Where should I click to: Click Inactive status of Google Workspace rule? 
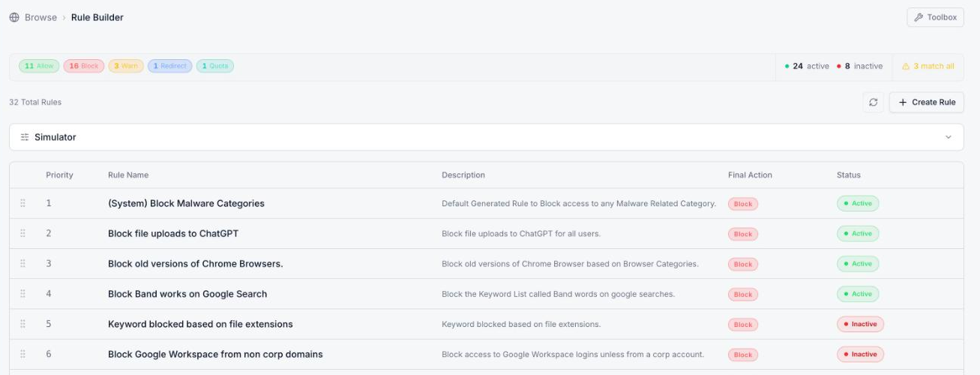tap(860, 354)
